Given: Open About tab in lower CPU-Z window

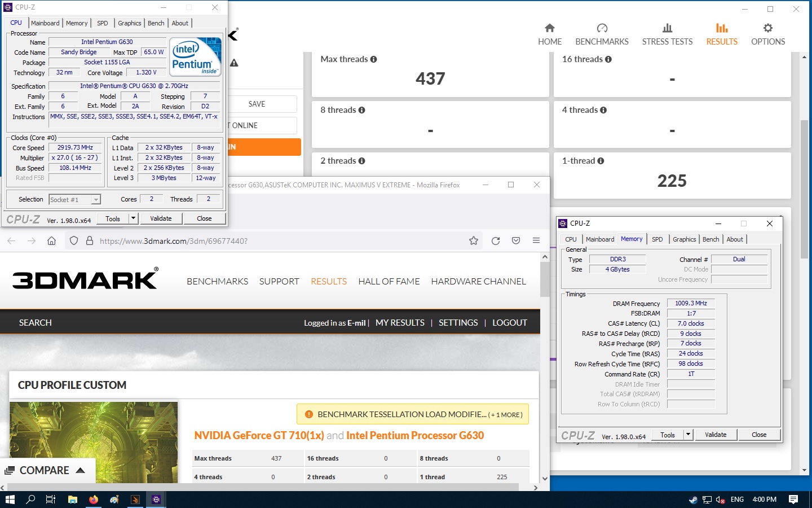Looking at the screenshot, I should (x=734, y=239).
